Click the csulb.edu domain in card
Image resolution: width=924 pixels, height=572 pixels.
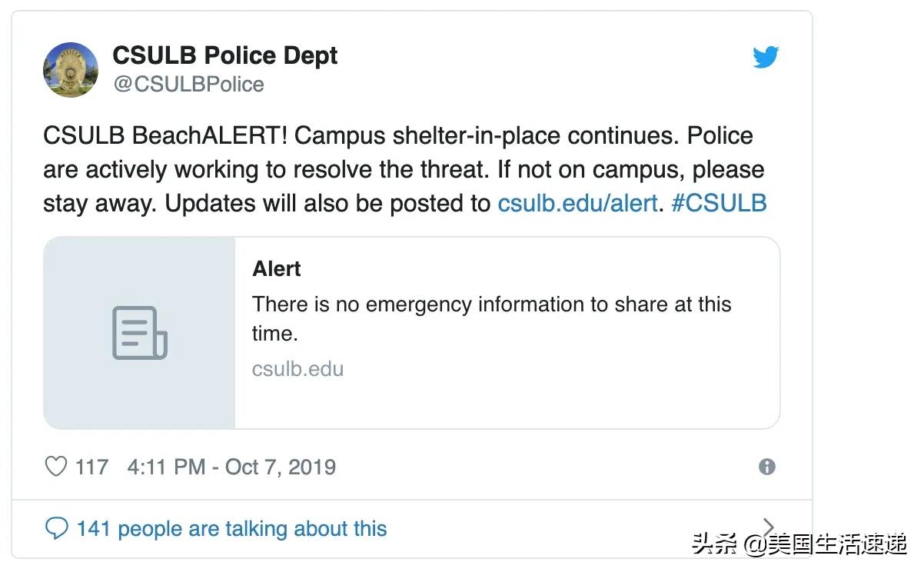[297, 369]
